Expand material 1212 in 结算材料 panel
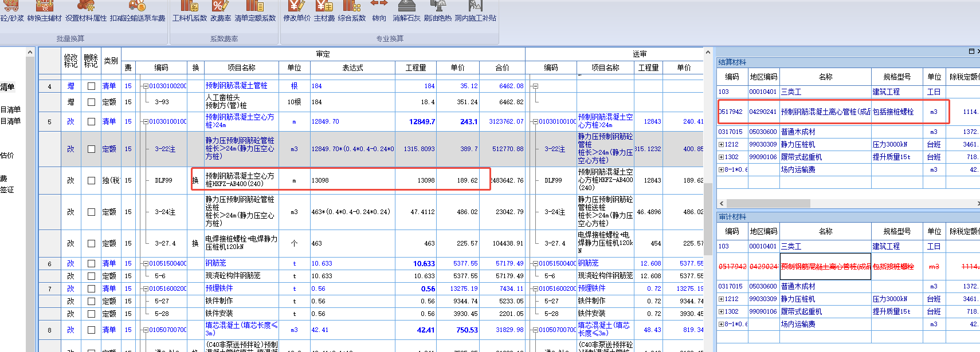Screen dimensions: 980x352 [721, 144]
